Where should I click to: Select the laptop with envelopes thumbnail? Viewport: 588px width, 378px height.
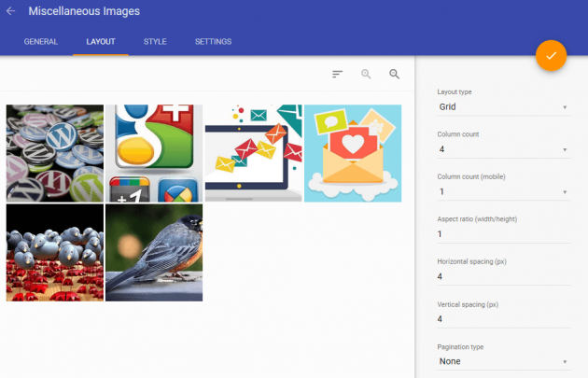coord(254,153)
